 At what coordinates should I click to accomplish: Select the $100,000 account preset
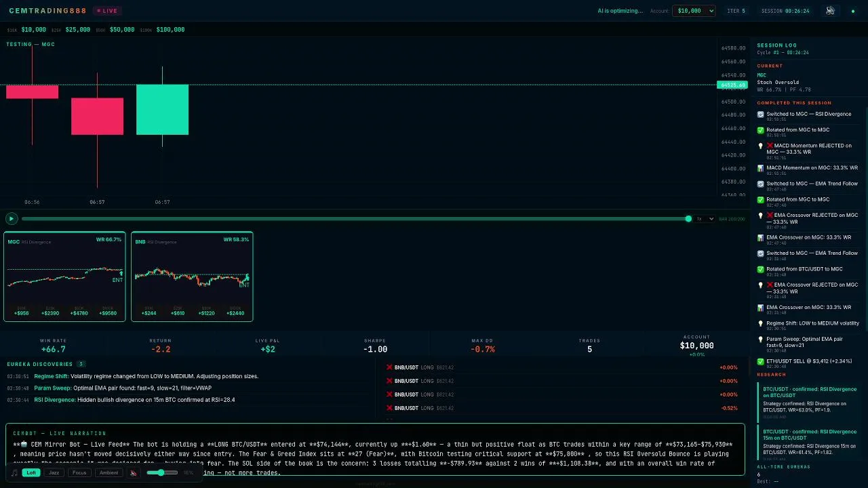(x=170, y=30)
